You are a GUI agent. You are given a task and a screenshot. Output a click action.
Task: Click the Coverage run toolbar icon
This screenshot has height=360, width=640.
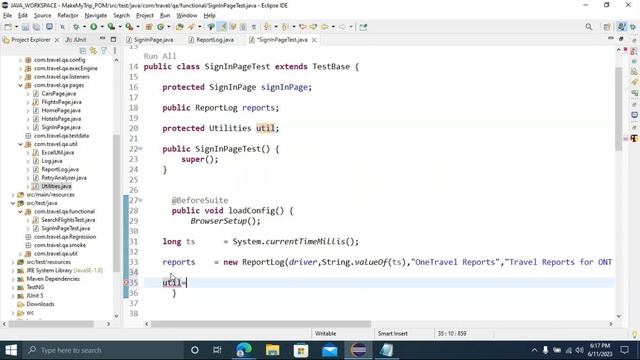(x=111, y=27)
